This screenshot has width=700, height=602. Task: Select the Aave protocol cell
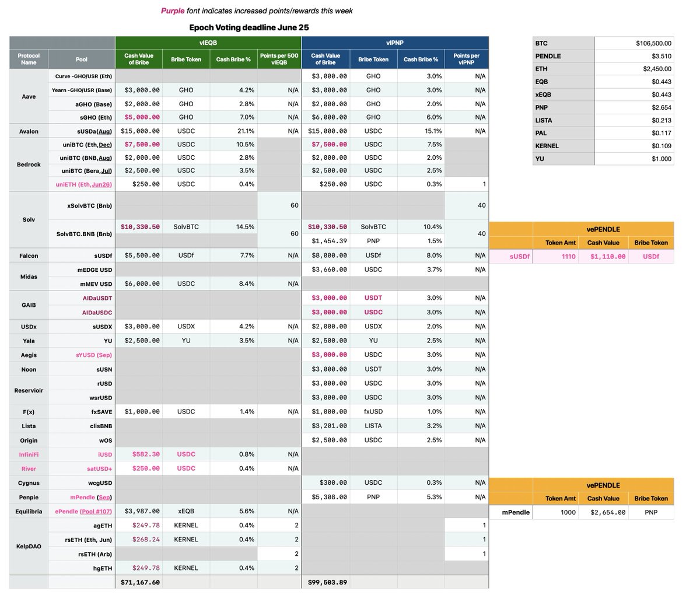pos(29,96)
